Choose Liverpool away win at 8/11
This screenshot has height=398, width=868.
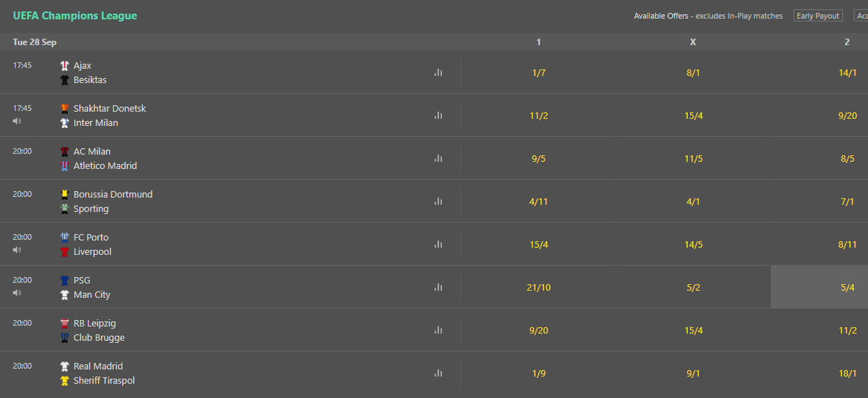(x=847, y=244)
